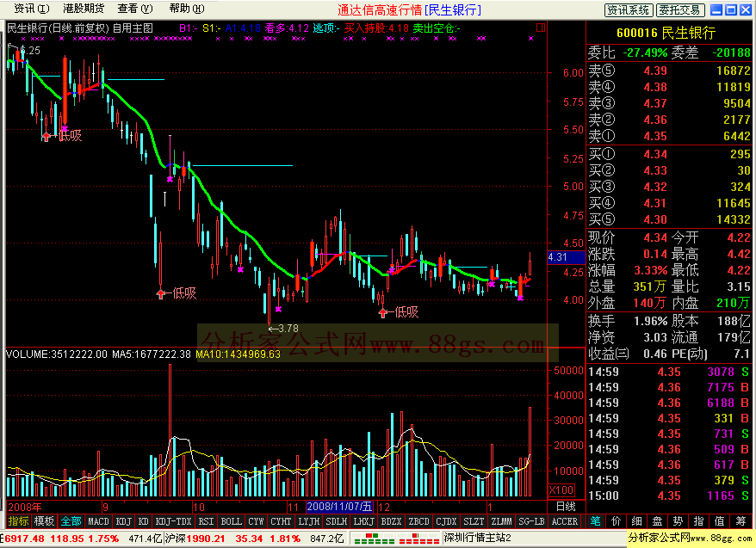Click the 买⑤ 4.30 order row
Image resolution: width=756 pixels, height=548 pixels.
coord(669,219)
